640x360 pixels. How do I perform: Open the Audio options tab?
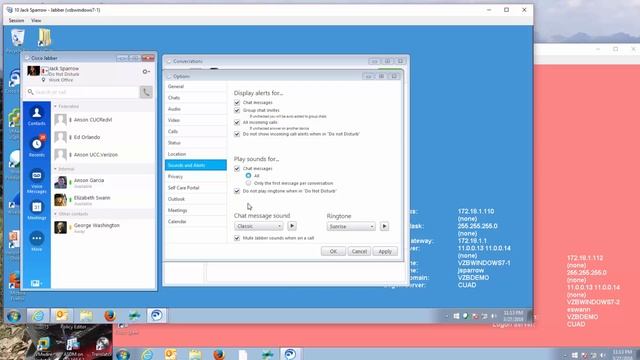(196, 109)
